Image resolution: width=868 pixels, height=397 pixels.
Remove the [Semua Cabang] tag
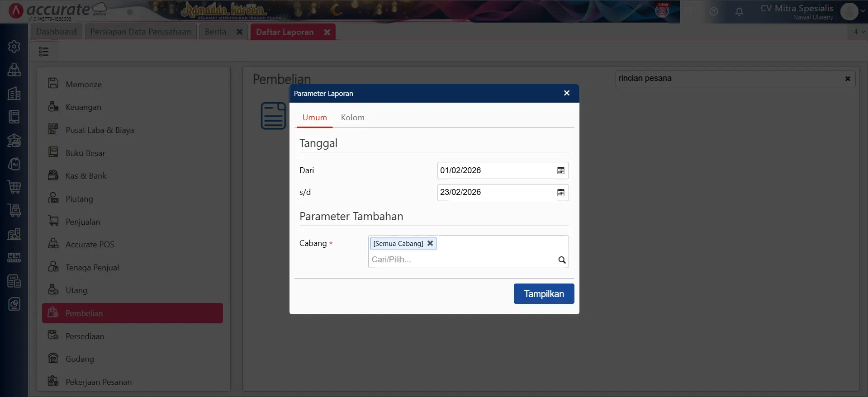click(x=430, y=243)
